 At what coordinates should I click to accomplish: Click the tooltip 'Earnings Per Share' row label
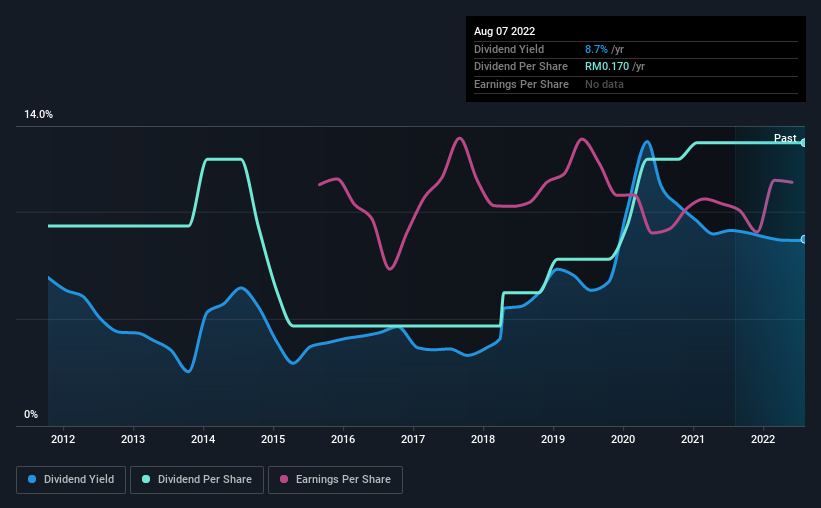click(521, 84)
